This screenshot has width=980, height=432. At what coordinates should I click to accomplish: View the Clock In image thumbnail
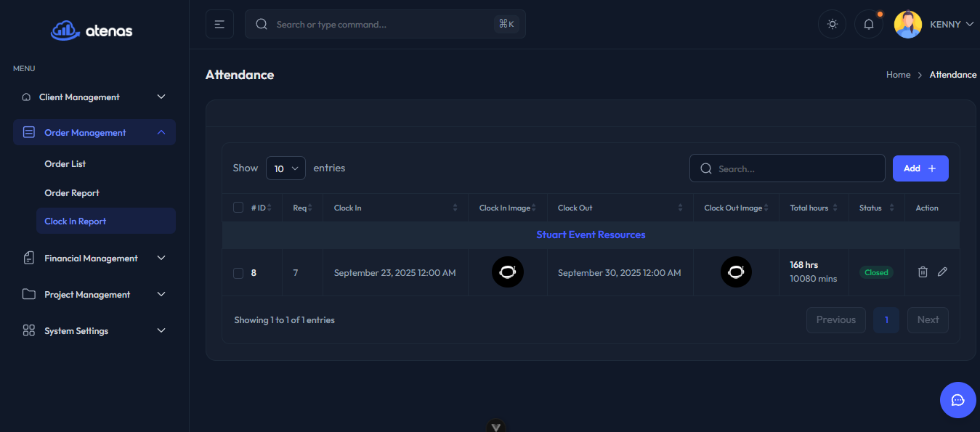[508, 272]
